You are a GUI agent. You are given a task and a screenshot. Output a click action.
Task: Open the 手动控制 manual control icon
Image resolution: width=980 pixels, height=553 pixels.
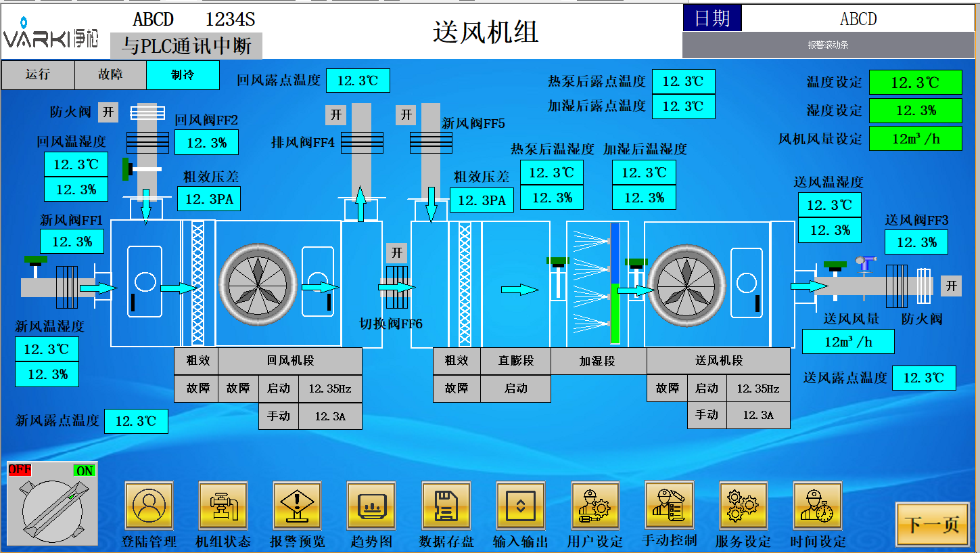(x=669, y=504)
